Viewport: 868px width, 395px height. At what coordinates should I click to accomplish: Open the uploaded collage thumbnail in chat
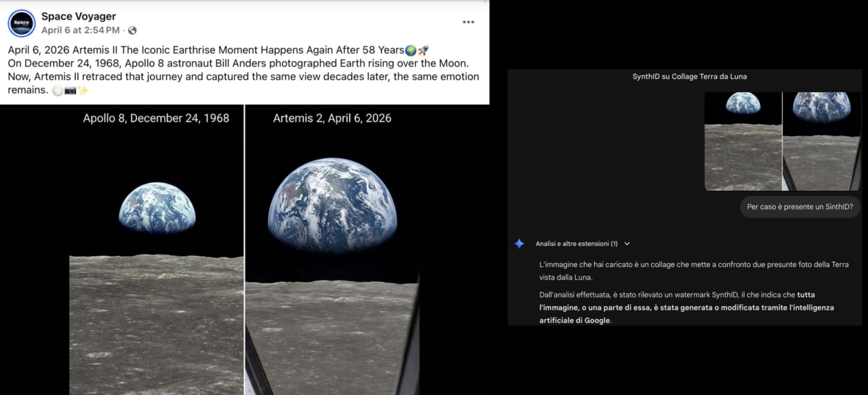tap(782, 141)
